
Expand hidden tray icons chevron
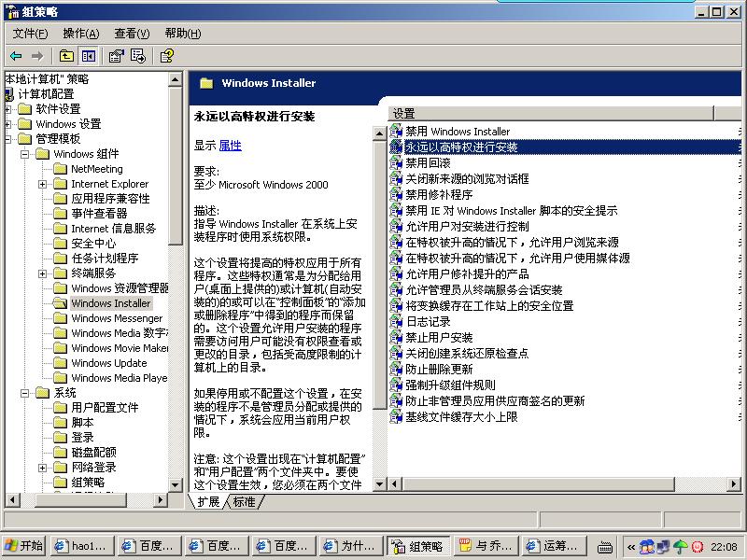pos(631,547)
